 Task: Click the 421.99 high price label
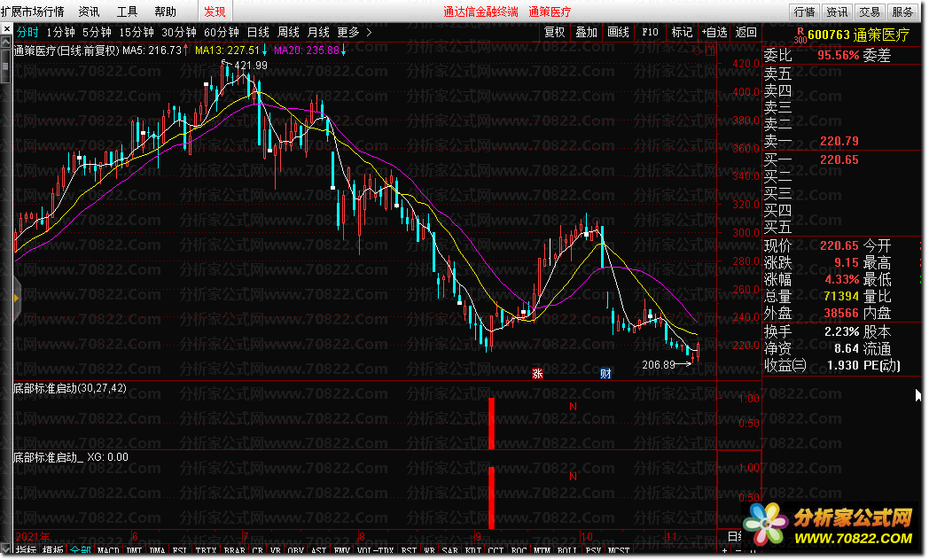pyautogui.click(x=251, y=65)
